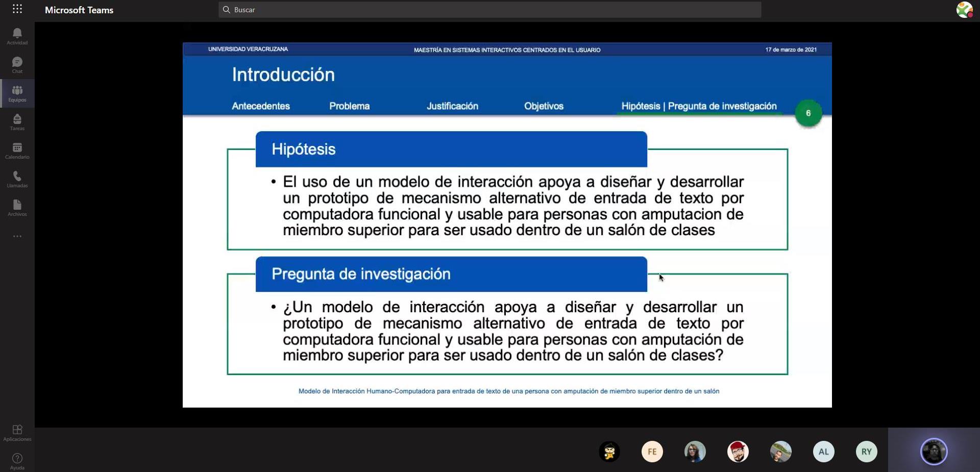Click the Antecedentes slide tab
Screen dimensions: 980x472
(x=260, y=106)
